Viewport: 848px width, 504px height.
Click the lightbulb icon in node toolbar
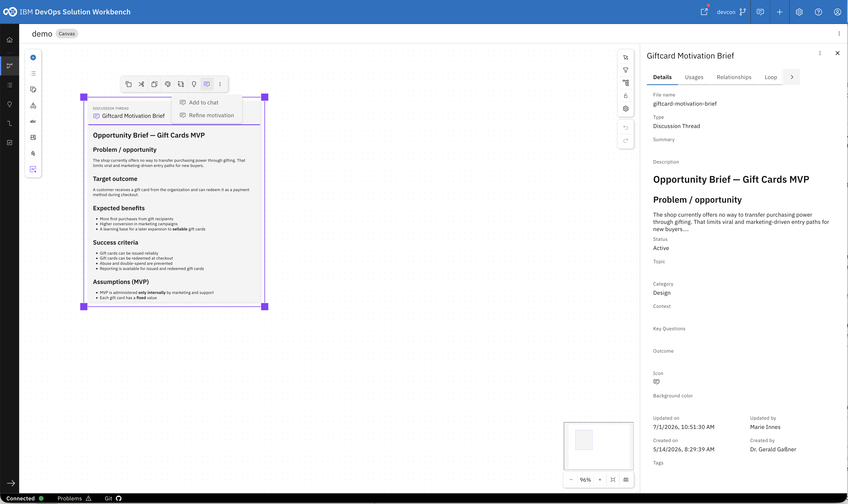coord(194,84)
